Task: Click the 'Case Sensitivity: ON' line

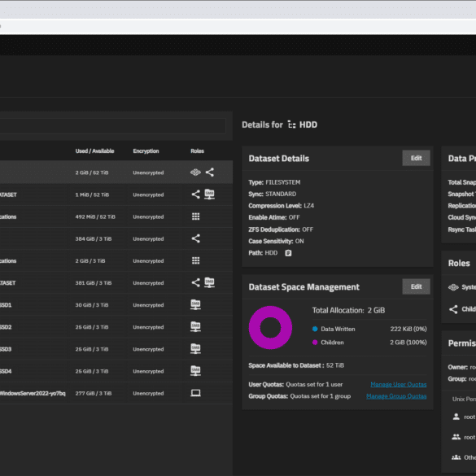Action: (276, 241)
